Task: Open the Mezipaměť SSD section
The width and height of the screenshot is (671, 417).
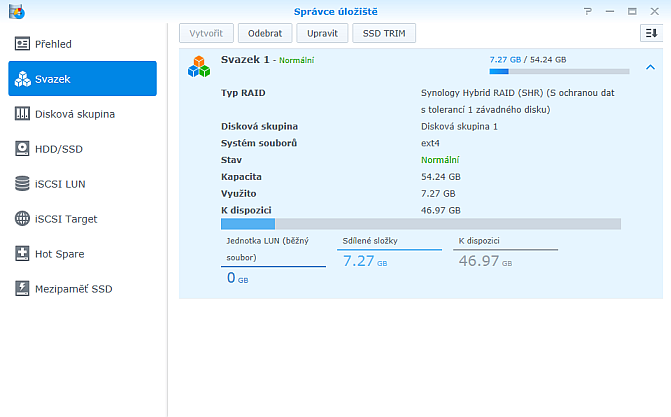Action: pos(82,289)
